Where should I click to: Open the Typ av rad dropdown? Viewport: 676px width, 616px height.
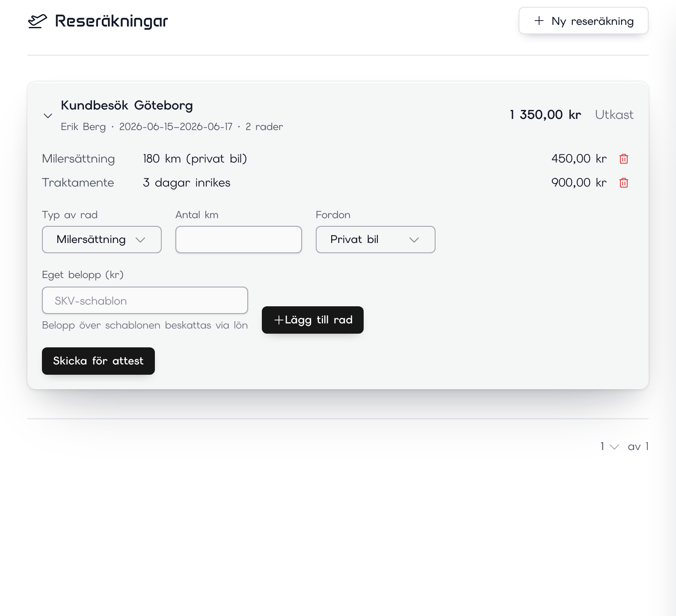pos(102,240)
